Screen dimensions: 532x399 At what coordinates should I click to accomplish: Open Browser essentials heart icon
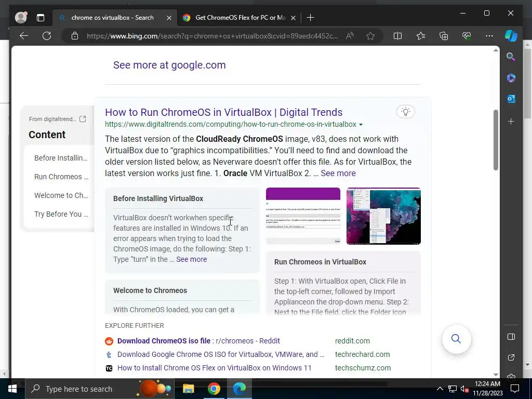(467, 36)
